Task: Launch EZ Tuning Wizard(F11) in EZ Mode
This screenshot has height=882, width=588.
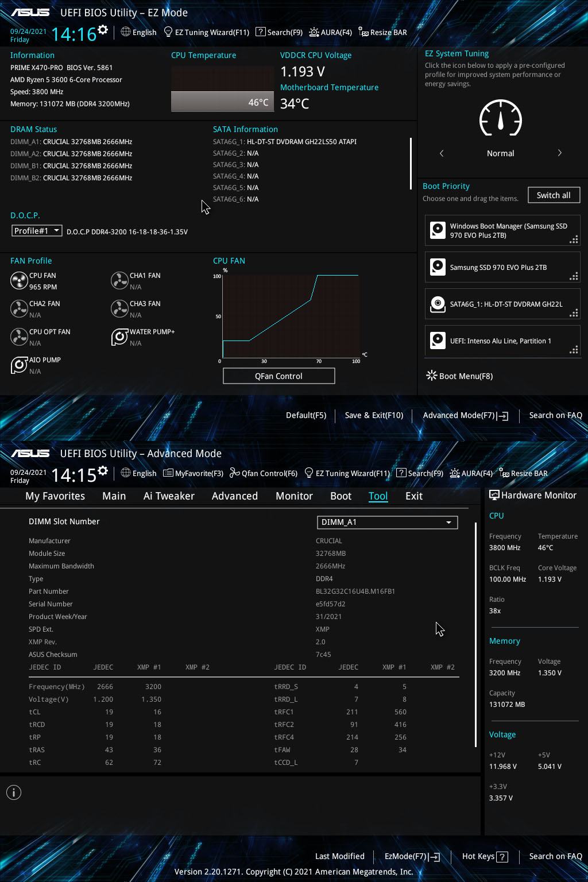Action: tap(207, 32)
